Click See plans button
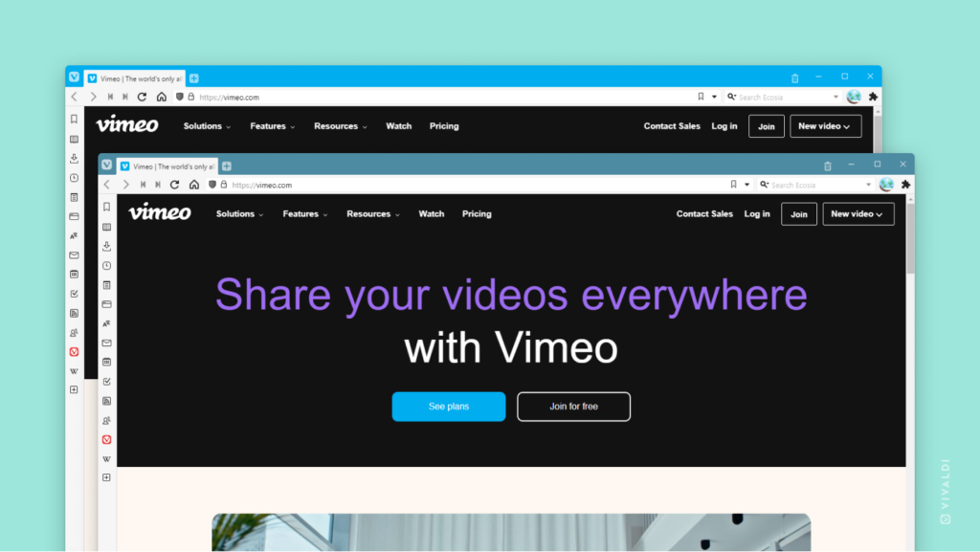 (449, 407)
